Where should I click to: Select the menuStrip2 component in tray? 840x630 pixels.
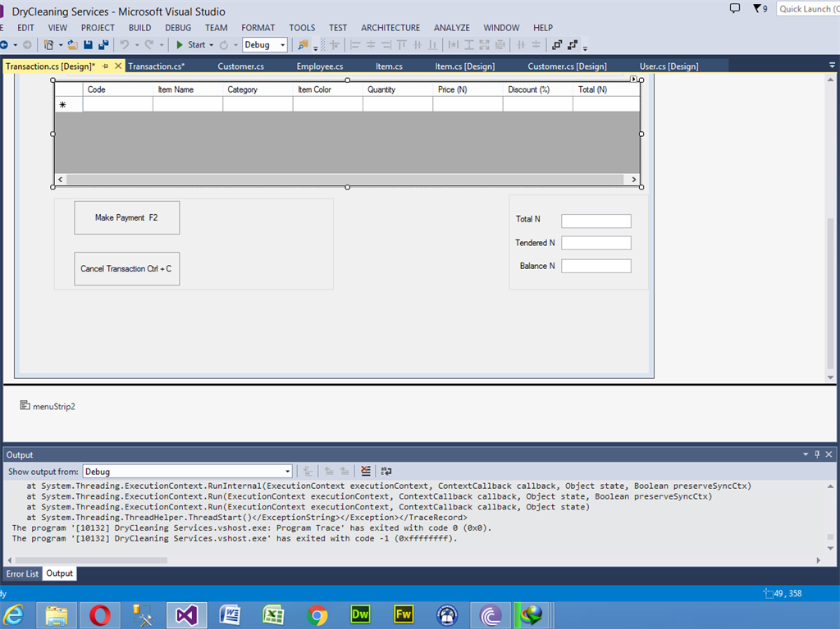point(48,406)
